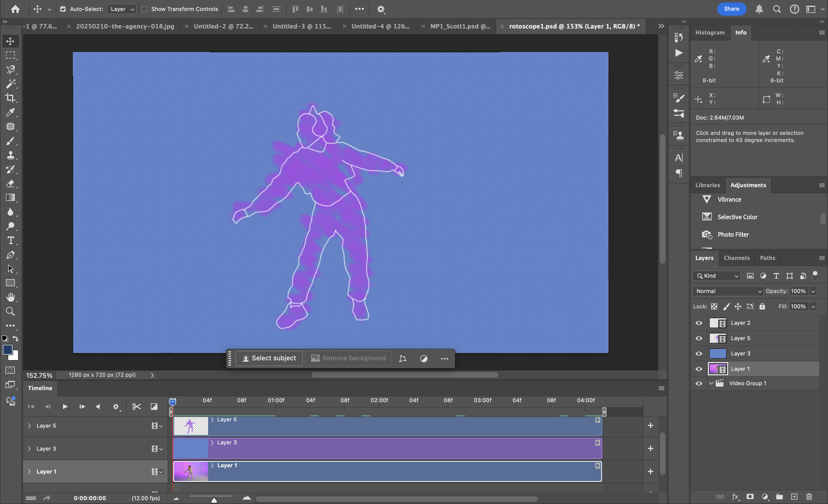Select the Crop tool
The height and width of the screenshot is (504, 828).
(10, 98)
